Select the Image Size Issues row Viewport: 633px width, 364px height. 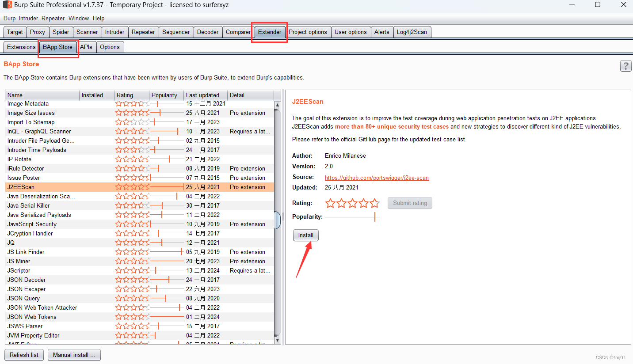140,113
